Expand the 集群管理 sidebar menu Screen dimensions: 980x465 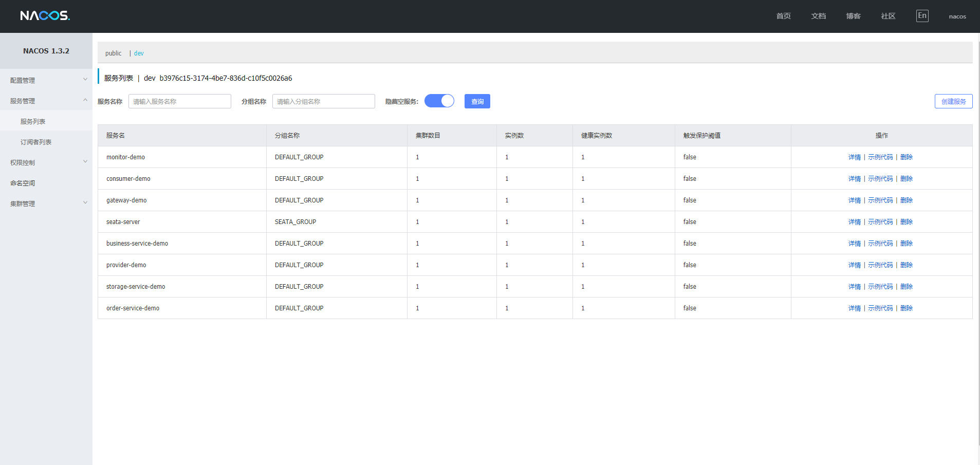point(46,203)
